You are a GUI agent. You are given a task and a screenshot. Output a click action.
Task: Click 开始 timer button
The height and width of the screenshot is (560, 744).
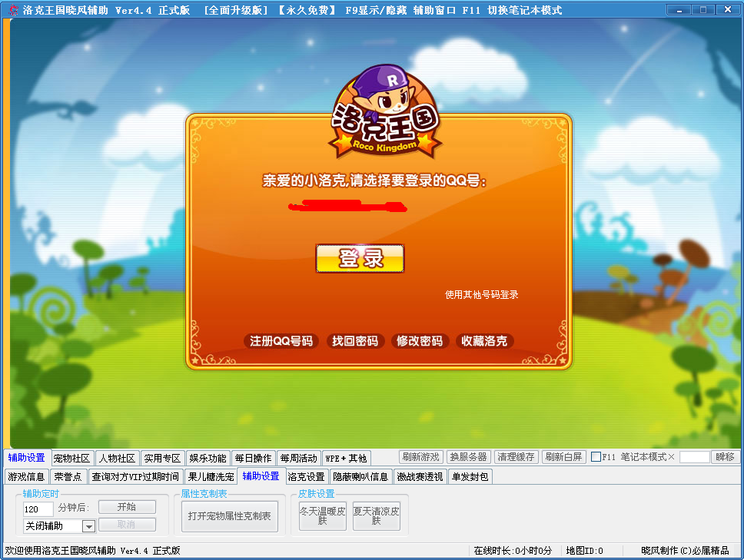127,507
